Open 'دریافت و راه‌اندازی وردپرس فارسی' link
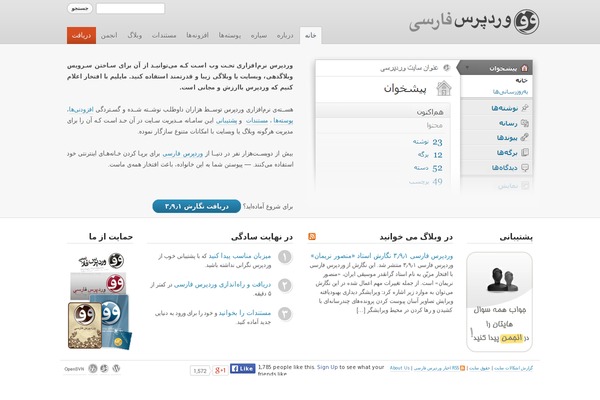600x400 pixels. [x=222, y=284]
